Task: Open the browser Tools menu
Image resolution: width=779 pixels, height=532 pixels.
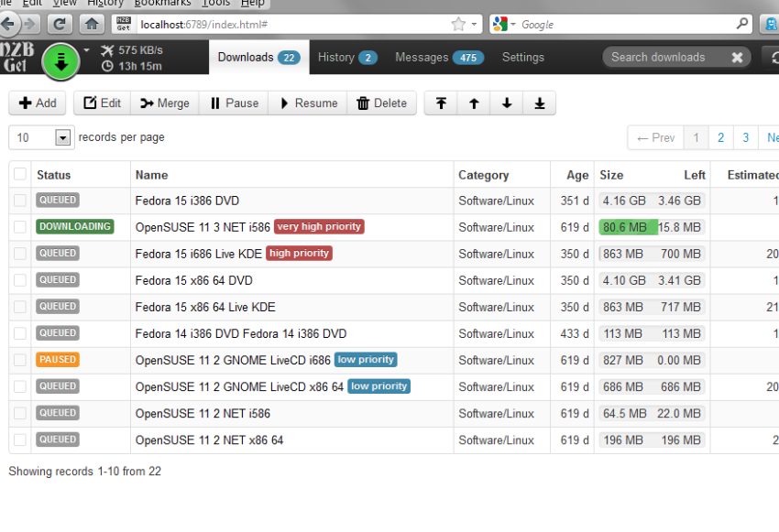Action: pyautogui.click(x=215, y=3)
